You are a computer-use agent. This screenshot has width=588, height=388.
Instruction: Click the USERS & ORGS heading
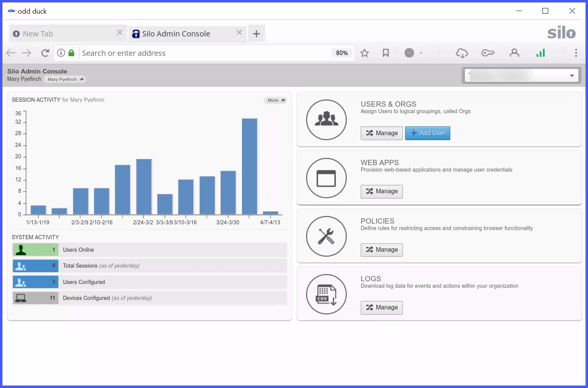388,104
